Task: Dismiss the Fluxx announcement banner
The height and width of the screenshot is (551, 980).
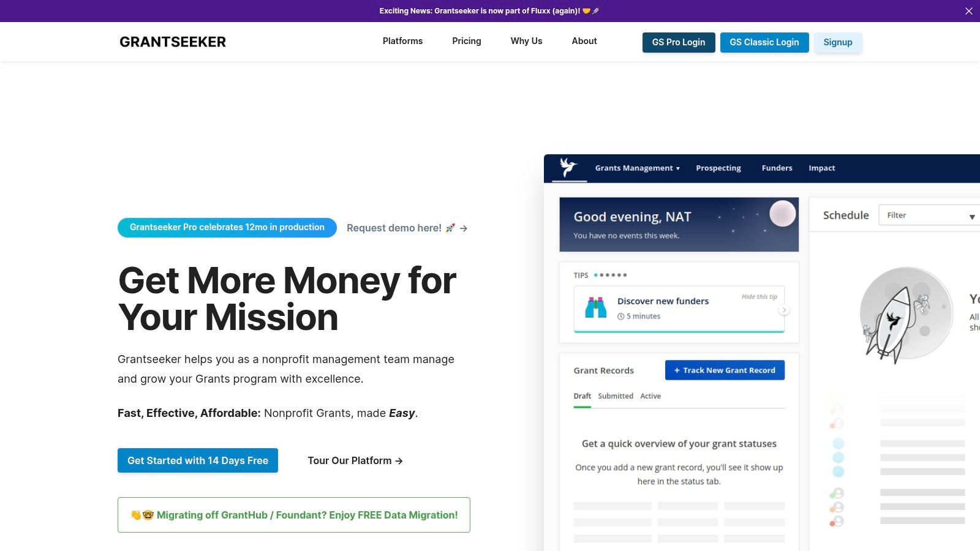Action: pos(969,10)
